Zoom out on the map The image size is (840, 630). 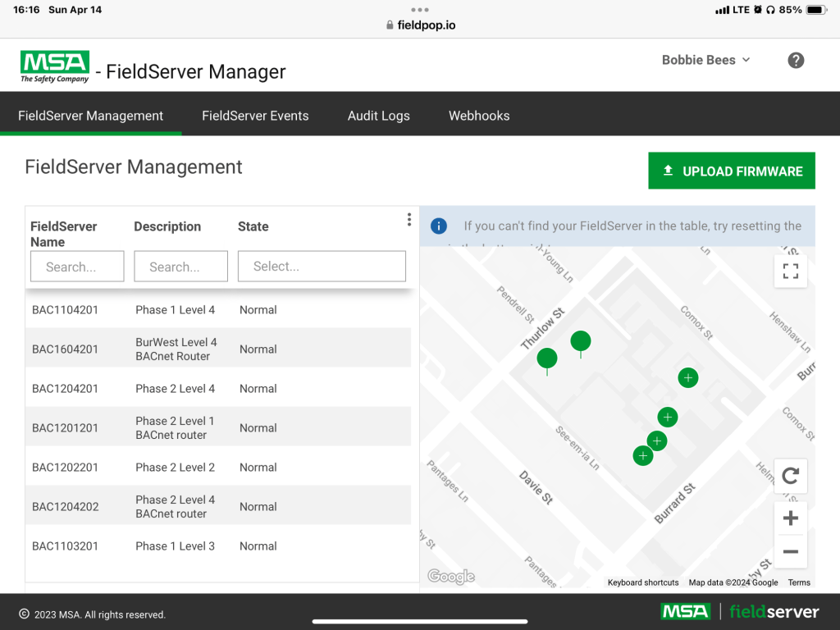tap(790, 552)
